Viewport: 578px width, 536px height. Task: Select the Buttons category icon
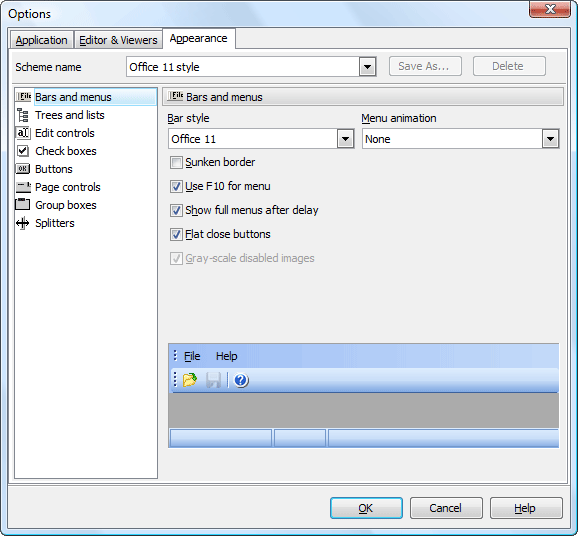pyautogui.click(x=23, y=169)
